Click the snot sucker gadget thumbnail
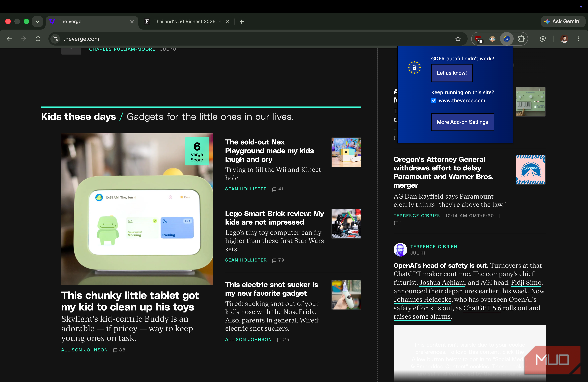Screen dimensions: 588x382 (346, 295)
